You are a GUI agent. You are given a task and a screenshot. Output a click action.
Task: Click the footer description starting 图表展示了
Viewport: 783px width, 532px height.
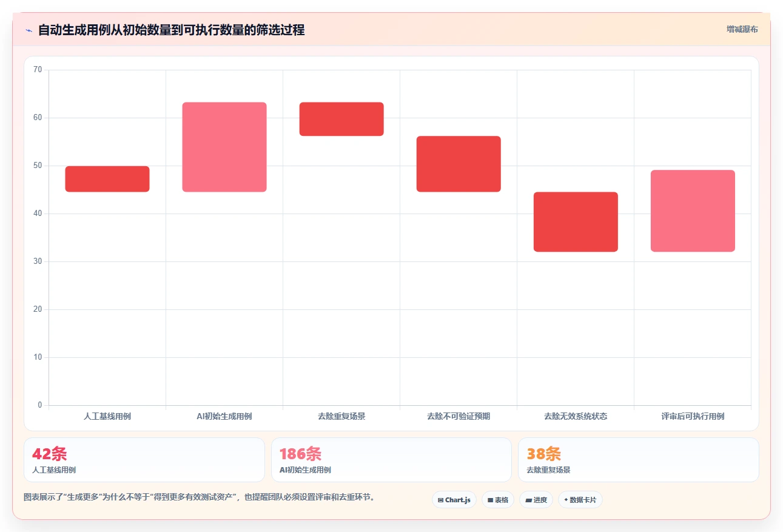coord(201,497)
